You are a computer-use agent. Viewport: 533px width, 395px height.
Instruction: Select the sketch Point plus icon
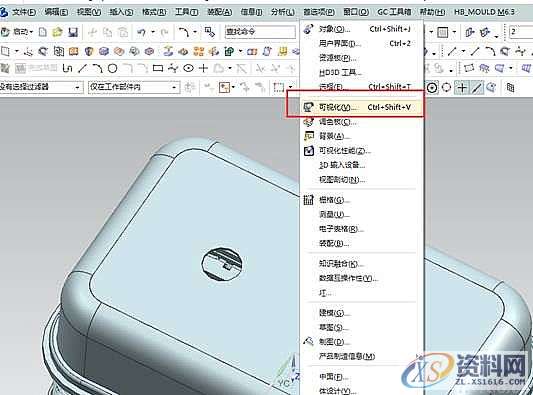[x=203, y=69]
